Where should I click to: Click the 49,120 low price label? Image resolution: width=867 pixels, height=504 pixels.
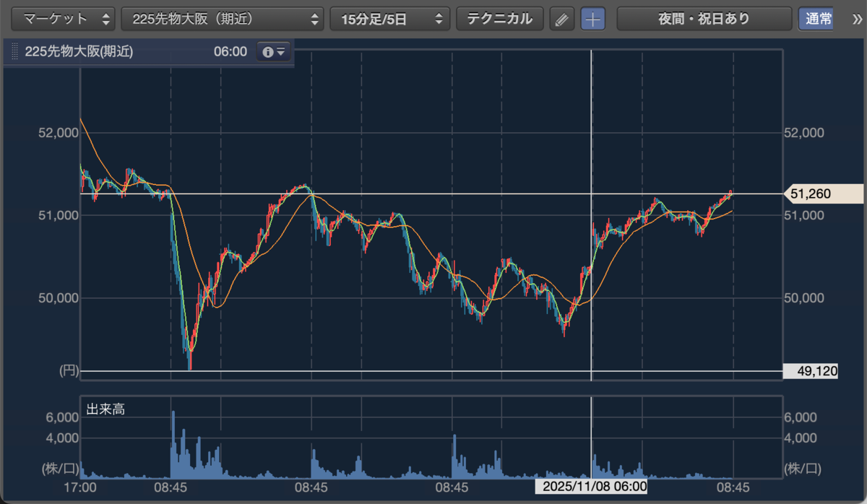(x=811, y=371)
